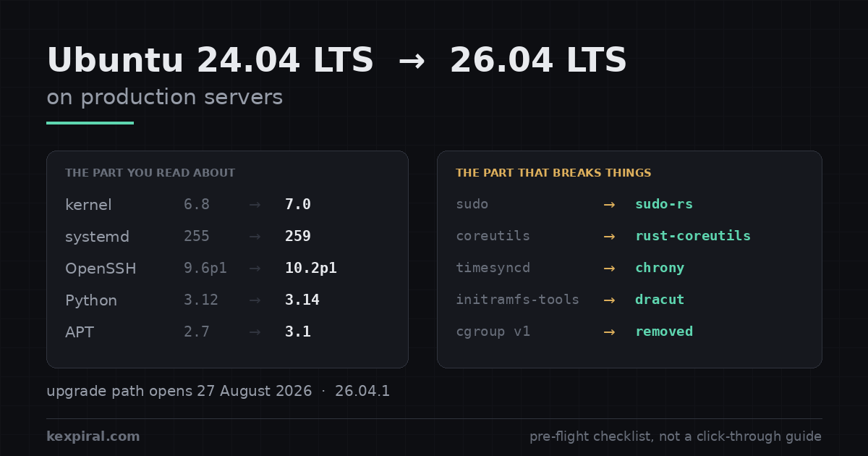Click the old kernel version '6.8'
868x456 pixels.
point(197,205)
